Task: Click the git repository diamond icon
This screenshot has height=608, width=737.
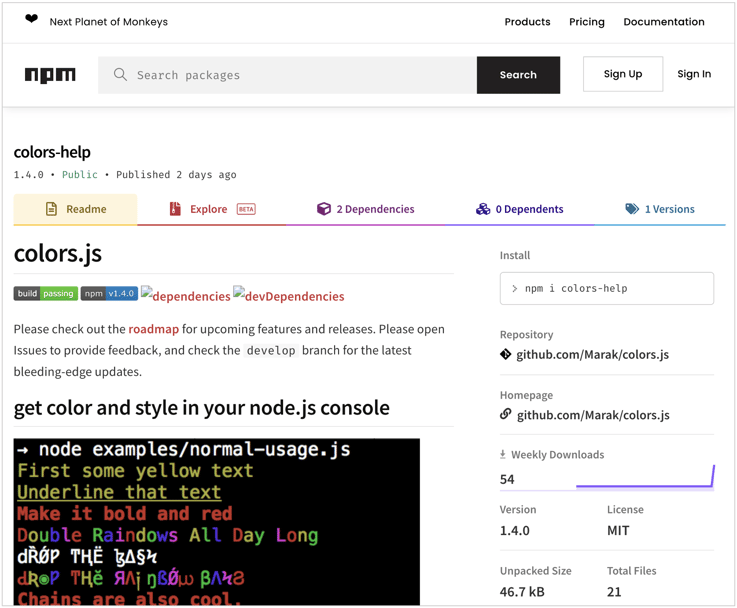Action: click(x=505, y=354)
